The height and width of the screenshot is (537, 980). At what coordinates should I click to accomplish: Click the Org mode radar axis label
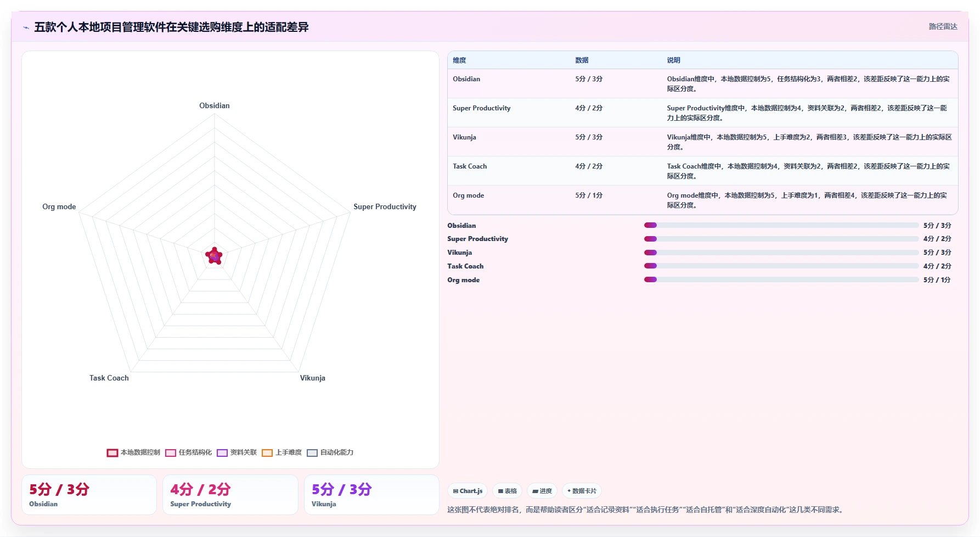coord(59,206)
